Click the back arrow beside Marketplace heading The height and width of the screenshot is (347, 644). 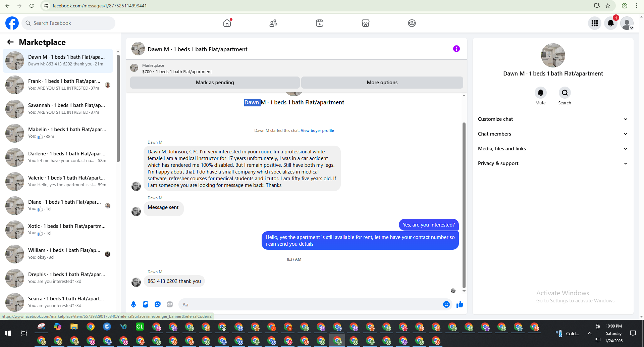(10, 42)
